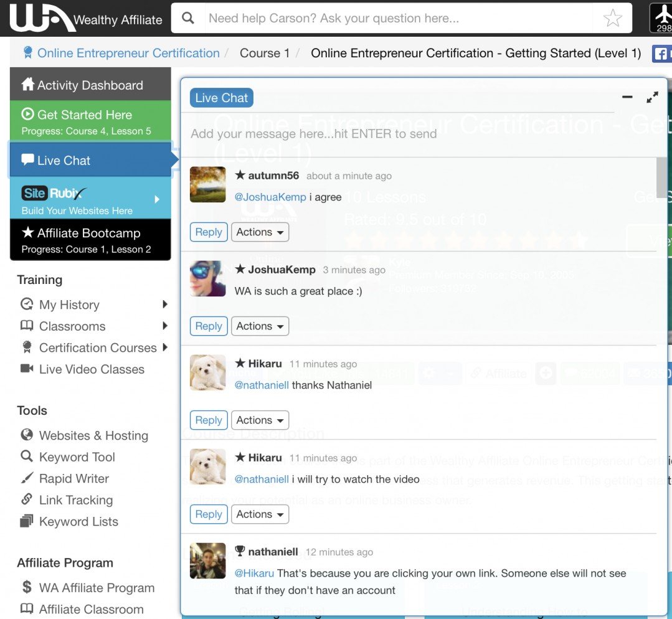Open the Keyword Tool
This screenshot has height=619, width=672.
tap(77, 457)
